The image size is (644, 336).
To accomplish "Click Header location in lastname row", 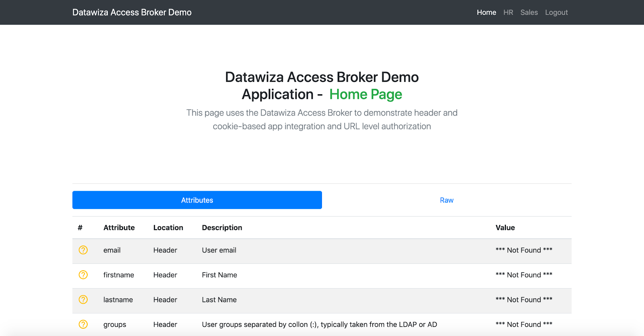I will pyautogui.click(x=165, y=300).
